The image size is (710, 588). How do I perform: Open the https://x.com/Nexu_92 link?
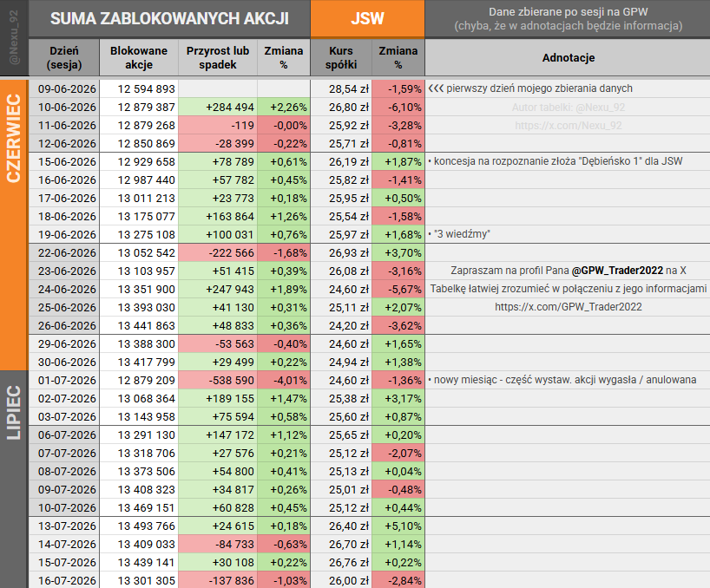(568, 125)
